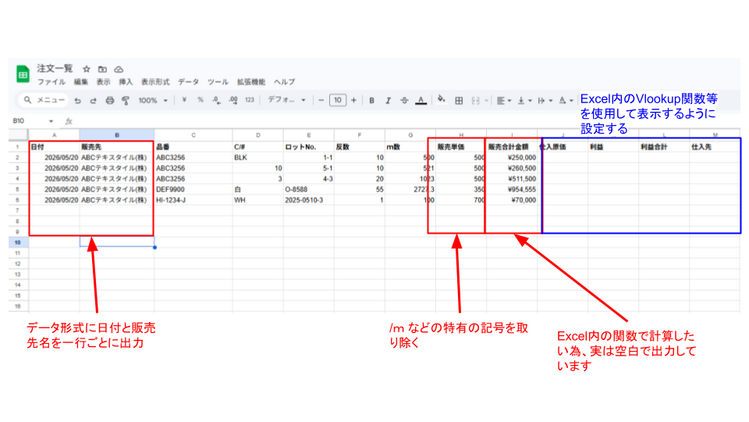Click the redo arrow icon
This screenshot has width=749, height=422.
pos(93,100)
